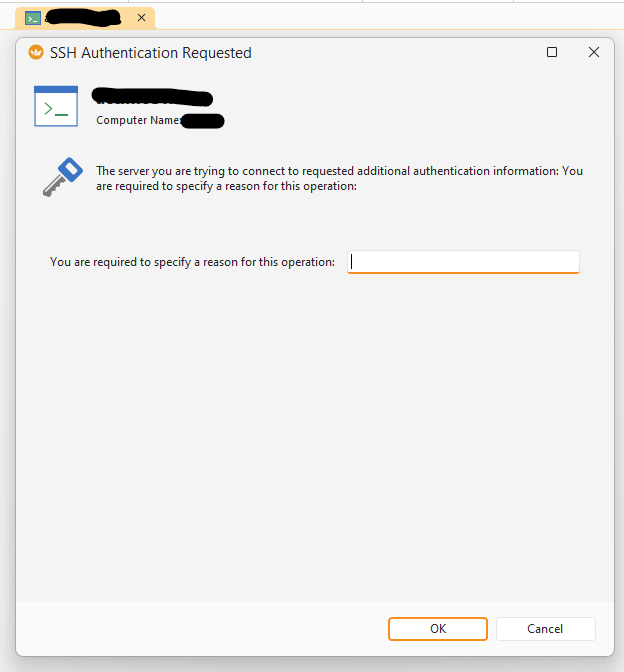
Task: Click the footer area left of OK
Action: point(200,629)
